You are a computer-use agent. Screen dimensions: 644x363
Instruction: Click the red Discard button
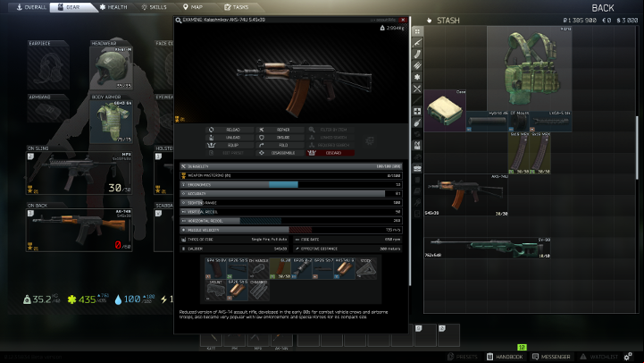[330, 153]
